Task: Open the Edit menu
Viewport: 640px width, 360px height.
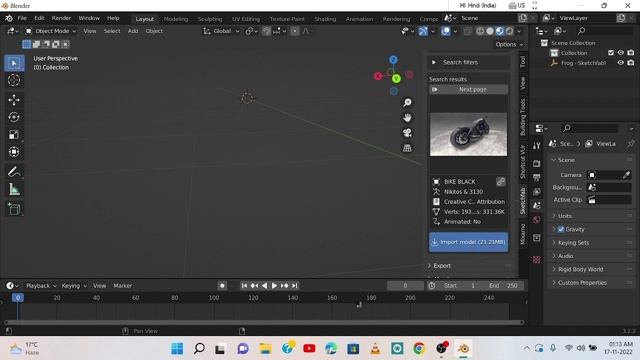Action: pyautogui.click(x=39, y=18)
